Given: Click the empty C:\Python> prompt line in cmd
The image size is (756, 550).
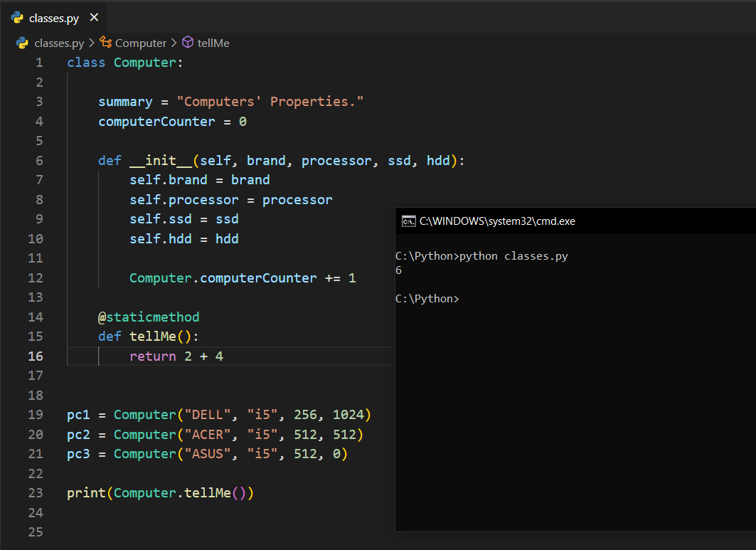Looking at the screenshot, I should click(427, 299).
